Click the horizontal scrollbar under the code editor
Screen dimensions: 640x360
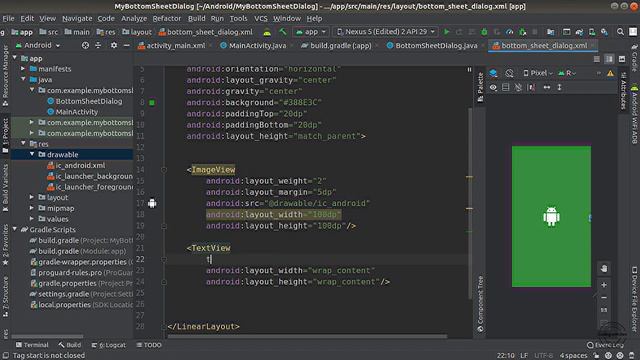pos(307,336)
